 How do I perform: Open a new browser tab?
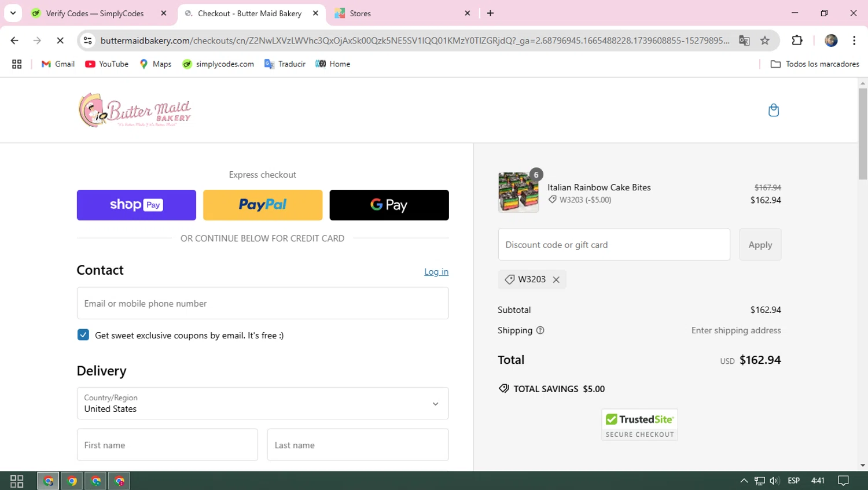(490, 13)
